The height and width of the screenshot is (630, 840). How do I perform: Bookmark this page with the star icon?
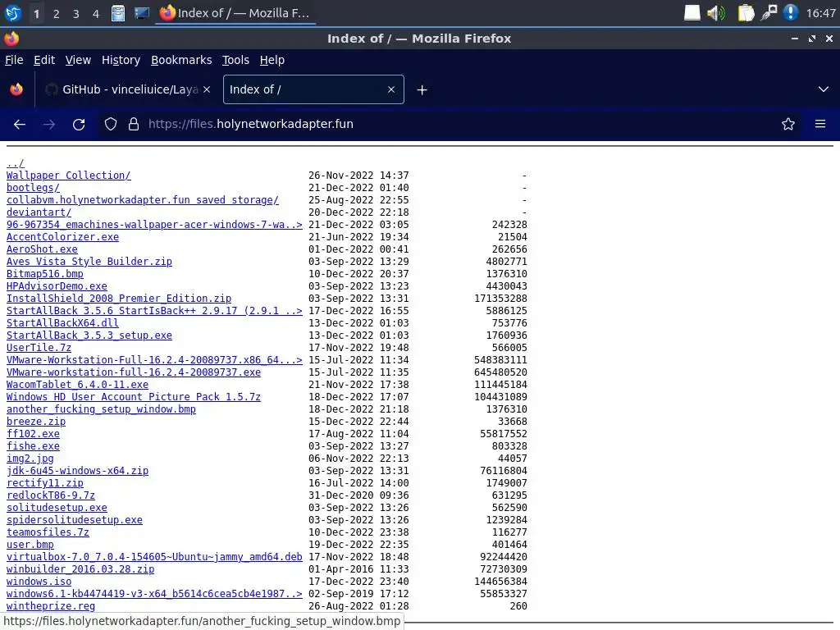point(788,125)
